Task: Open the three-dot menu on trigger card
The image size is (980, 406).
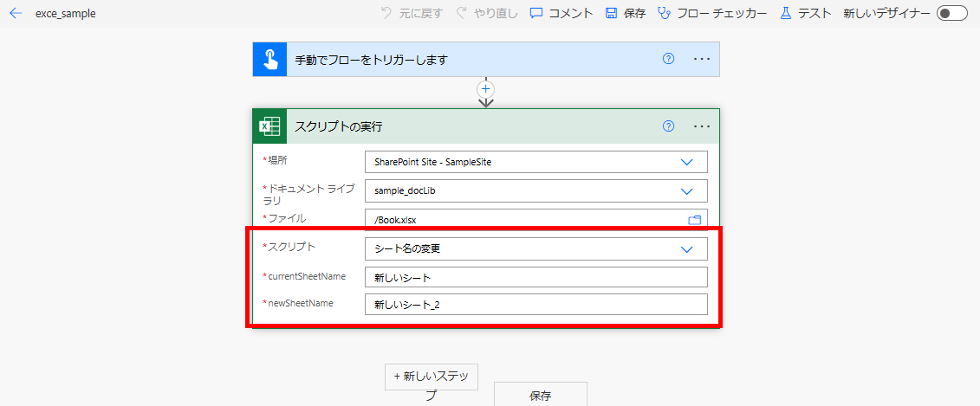Action: click(x=702, y=59)
